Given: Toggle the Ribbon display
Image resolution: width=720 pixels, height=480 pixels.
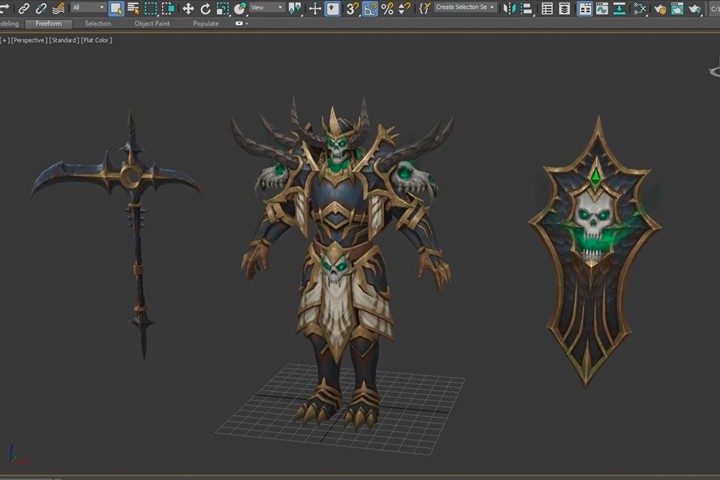Looking at the screenshot, I should click(585, 8).
